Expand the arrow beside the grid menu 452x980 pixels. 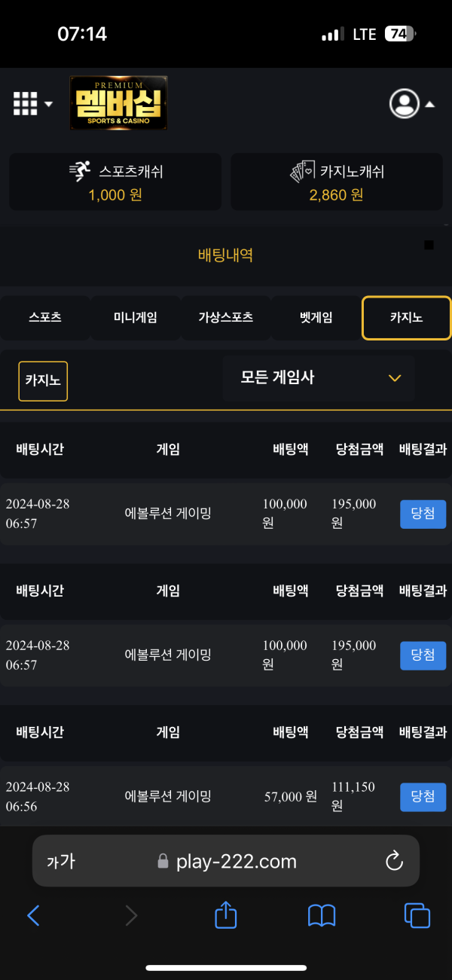click(49, 104)
